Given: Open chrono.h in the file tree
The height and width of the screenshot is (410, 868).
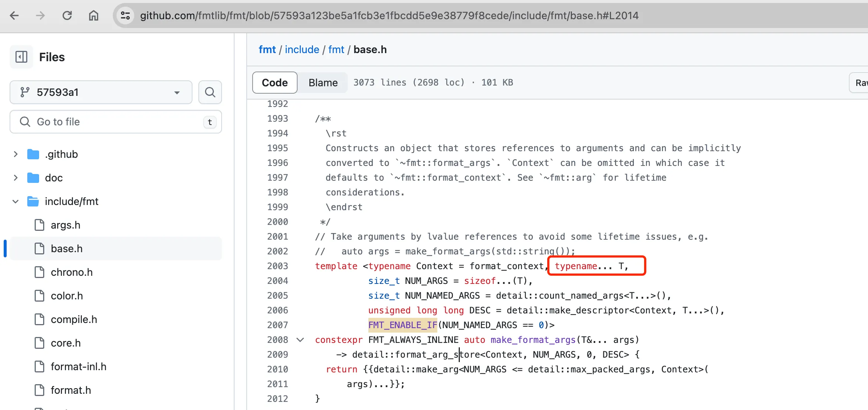Looking at the screenshot, I should (x=72, y=272).
